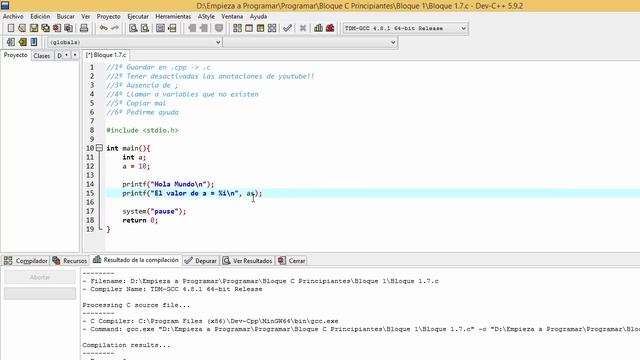Click the 'Compiler Name: TDM-GCC' log line
This screenshot has height=360, width=640.
point(172,289)
